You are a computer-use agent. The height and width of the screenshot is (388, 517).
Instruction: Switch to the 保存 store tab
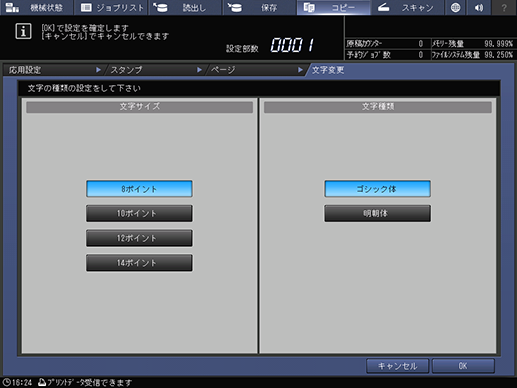point(259,7)
